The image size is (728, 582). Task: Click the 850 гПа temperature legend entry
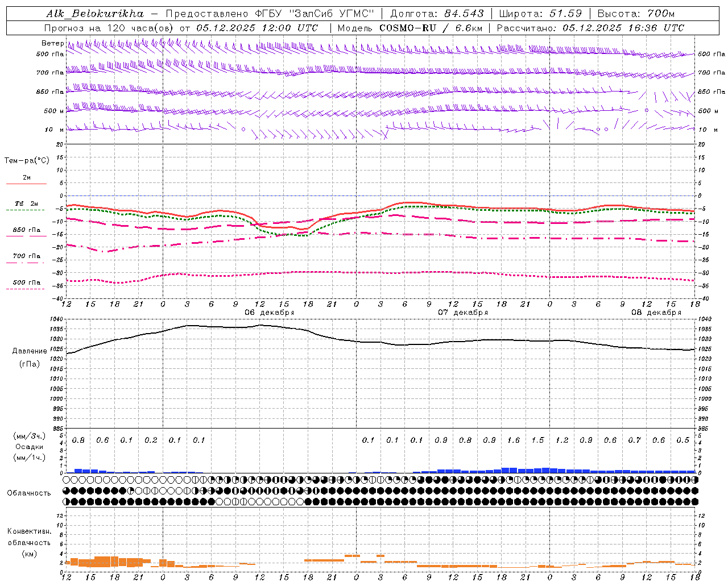tap(27, 230)
